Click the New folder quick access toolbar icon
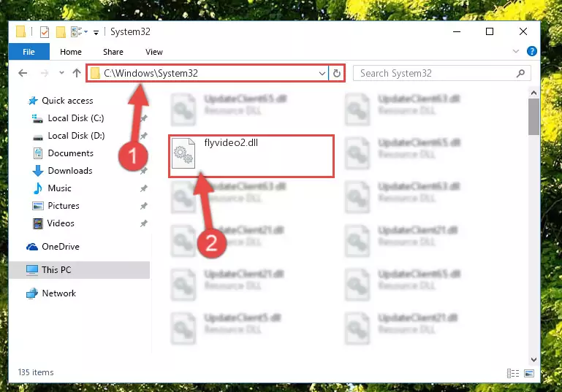 click(x=61, y=32)
